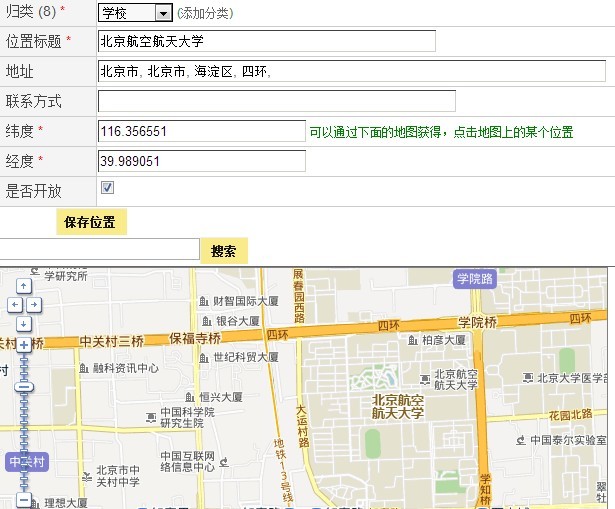The image size is (615, 509).
Task: Click the 展春园西路 road label
Action: [299, 296]
